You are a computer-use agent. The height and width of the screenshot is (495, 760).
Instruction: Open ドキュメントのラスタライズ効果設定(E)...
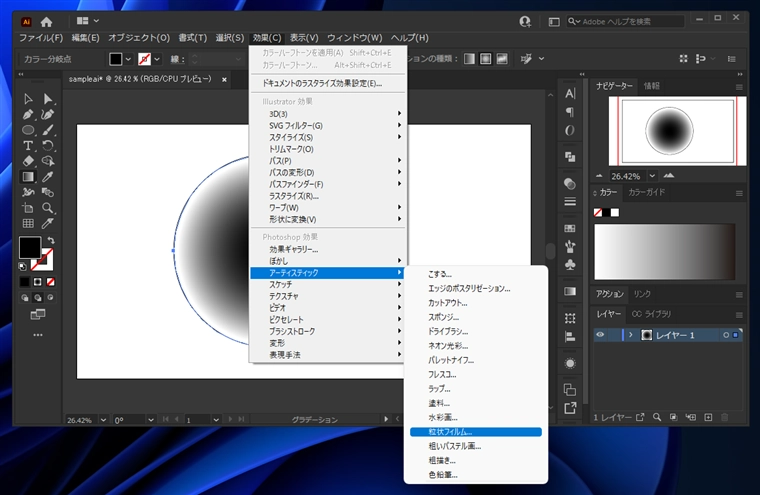(328, 83)
